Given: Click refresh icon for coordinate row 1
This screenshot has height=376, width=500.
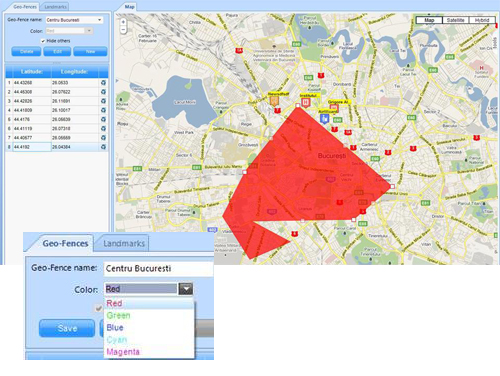Looking at the screenshot, I should pyautogui.click(x=103, y=82).
